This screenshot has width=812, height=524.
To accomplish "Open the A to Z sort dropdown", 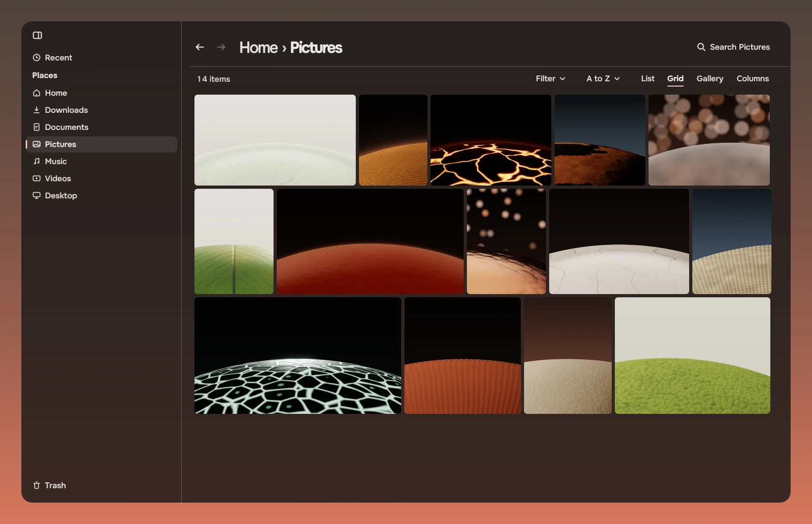I will [x=603, y=78].
